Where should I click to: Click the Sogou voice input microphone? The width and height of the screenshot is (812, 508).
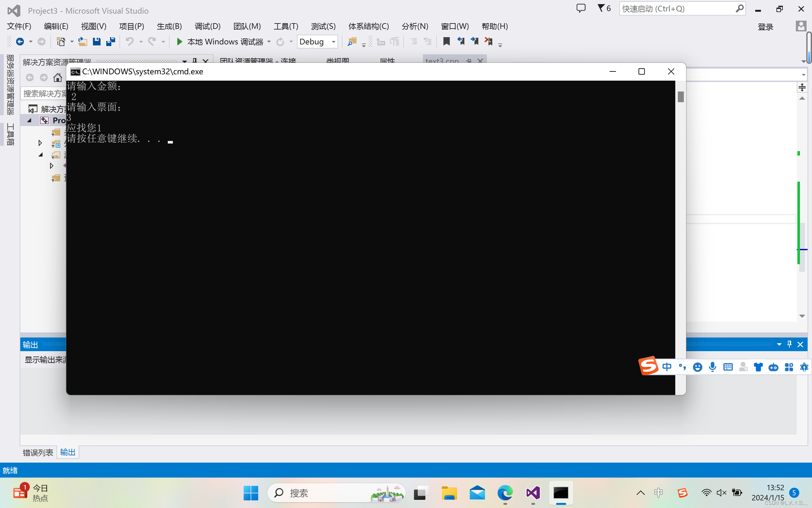pyautogui.click(x=713, y=367)
